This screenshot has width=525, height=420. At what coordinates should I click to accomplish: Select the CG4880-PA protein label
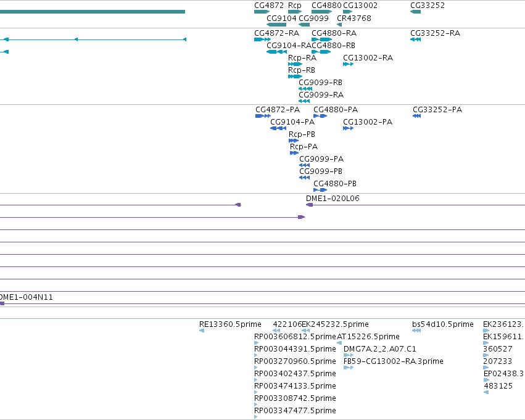tap(336, 110)
